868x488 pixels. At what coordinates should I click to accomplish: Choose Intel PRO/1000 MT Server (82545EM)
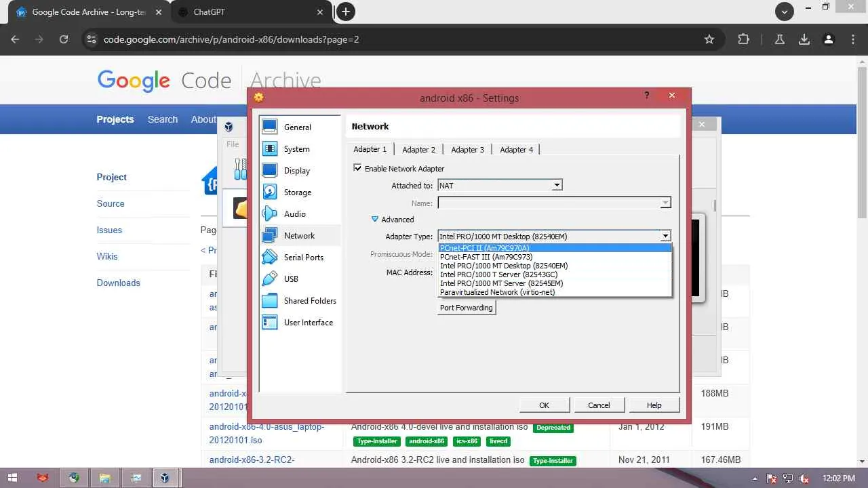pos(555,283)
